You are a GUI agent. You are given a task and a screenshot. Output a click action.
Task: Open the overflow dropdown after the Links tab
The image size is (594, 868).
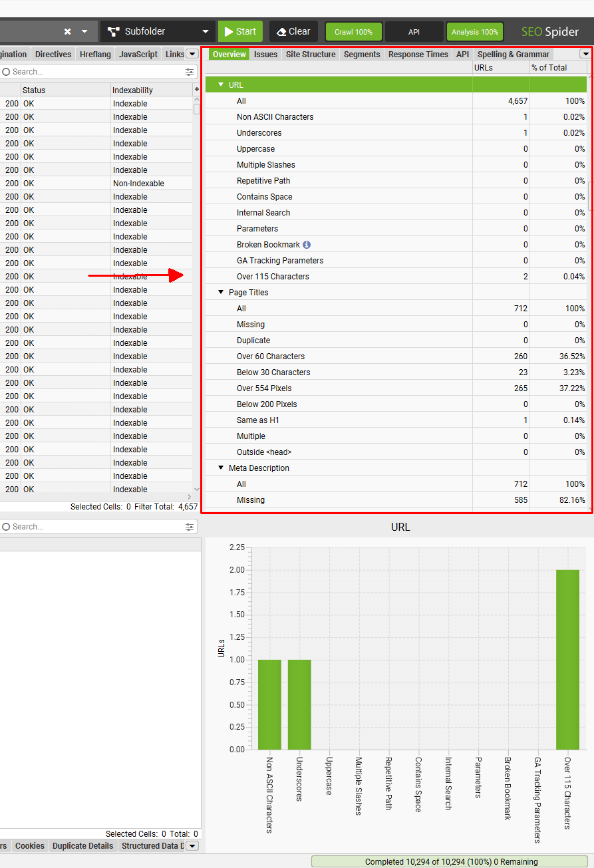(x=192, y=55)
